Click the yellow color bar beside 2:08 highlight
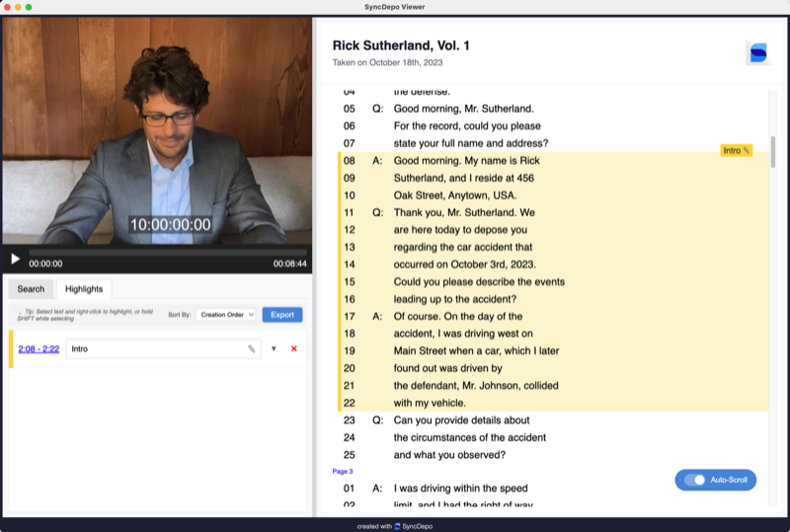 click(x=11, y=348)
